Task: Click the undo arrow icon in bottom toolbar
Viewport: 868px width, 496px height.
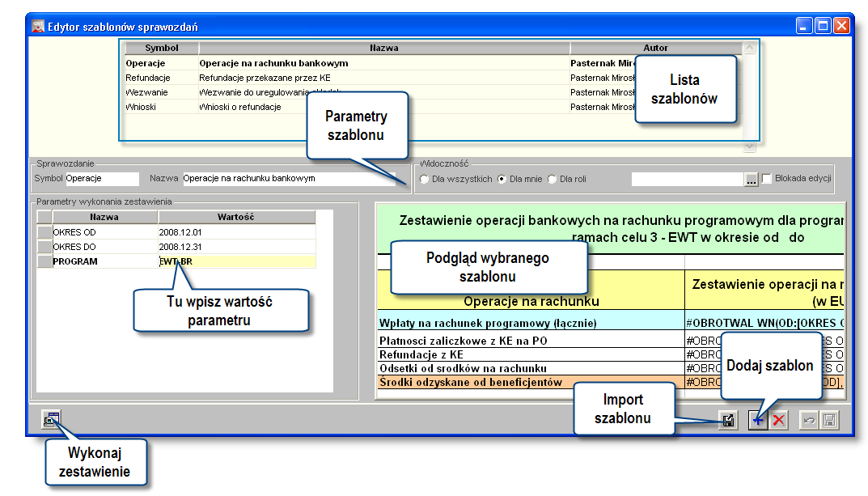Action: [x=809, y=420]
